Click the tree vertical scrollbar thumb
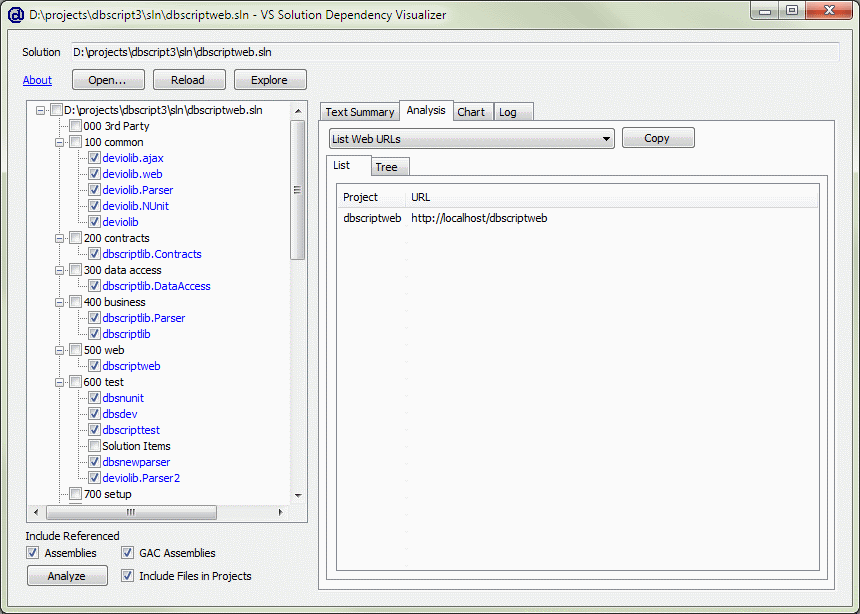The image size is (860, 614). 298,190
